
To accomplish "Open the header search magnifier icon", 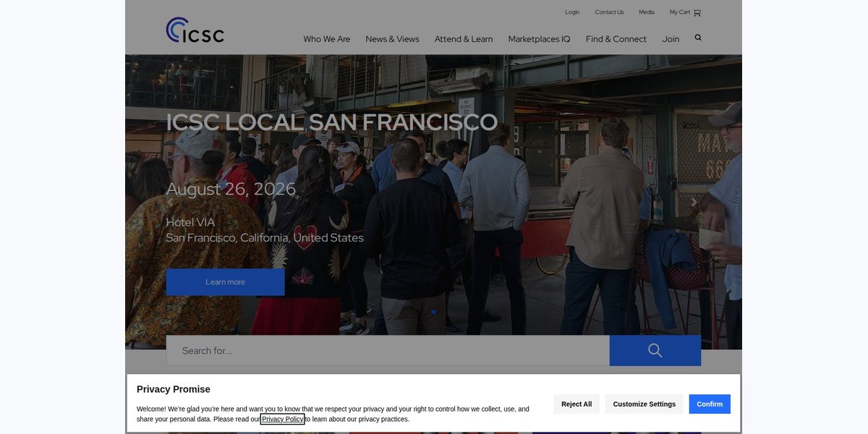I will (698, 38).
